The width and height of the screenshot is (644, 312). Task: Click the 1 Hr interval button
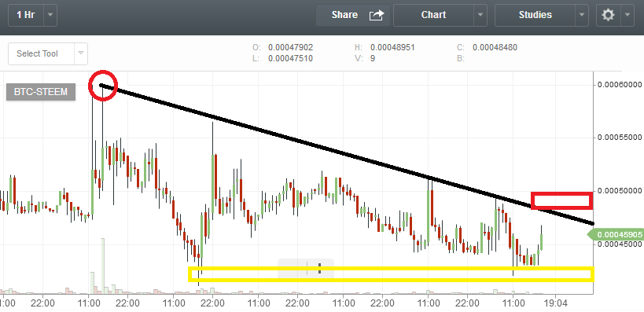coord(25,15)
